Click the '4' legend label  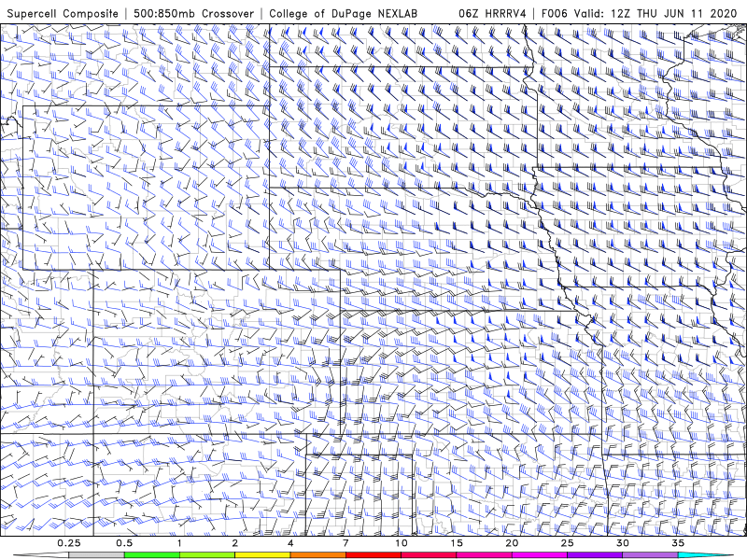[x=290, y=543]
